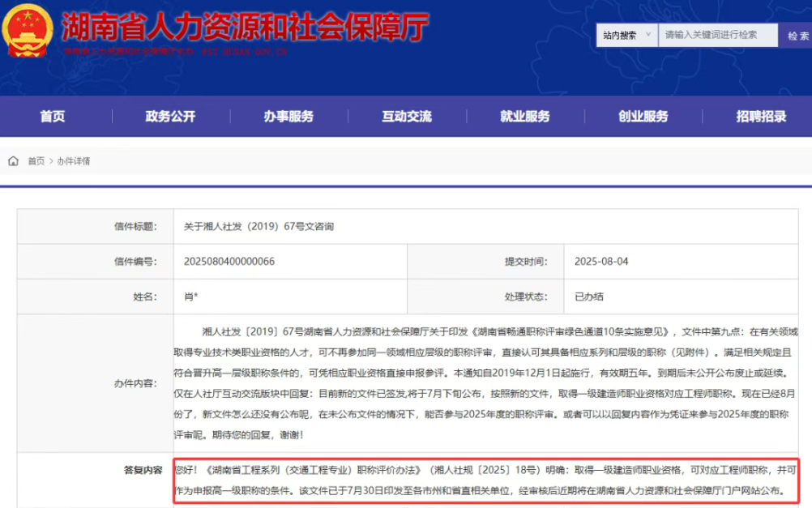The image size is (812, 508).
Task: Open the 创业服务 navigation tab
Action: (643, 117)
